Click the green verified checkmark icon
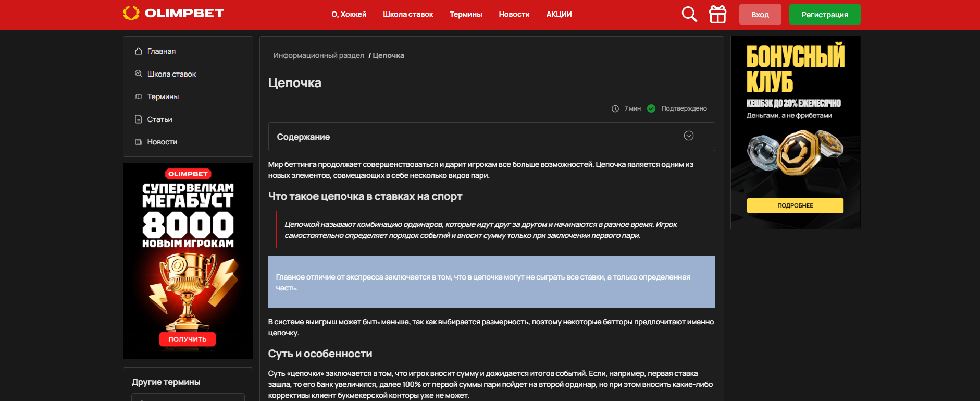The height and width of the screenshot is (401, 980). point(651,108)
